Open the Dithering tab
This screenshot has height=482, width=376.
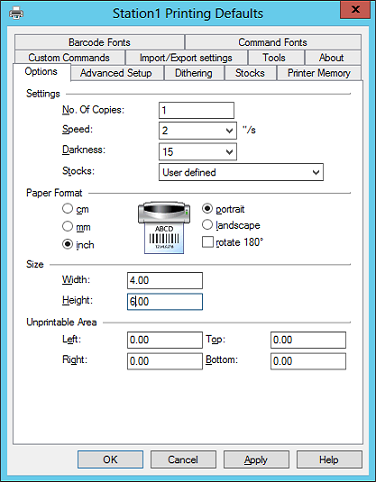pos(194,73)
